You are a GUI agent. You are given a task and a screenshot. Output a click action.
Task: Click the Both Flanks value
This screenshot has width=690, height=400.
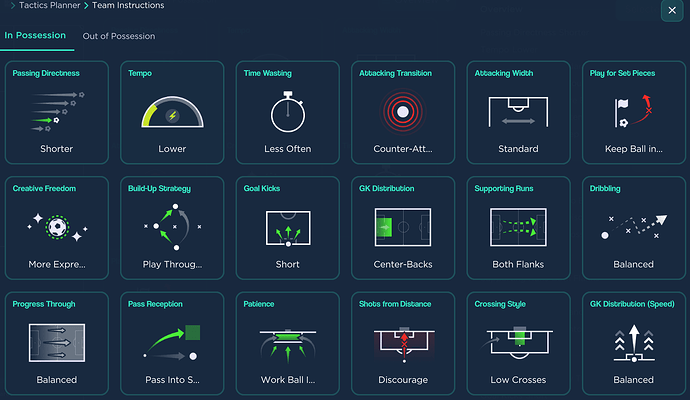coord(518,264)
